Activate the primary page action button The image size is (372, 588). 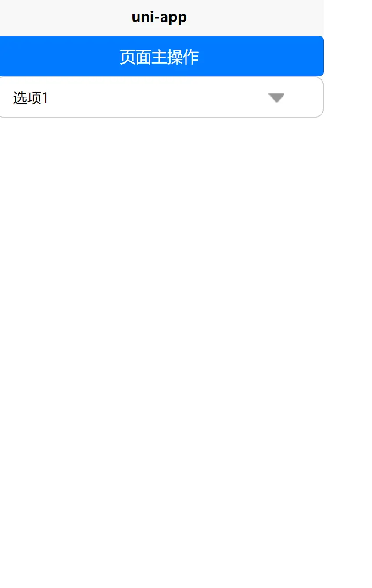tap(161, 56)
